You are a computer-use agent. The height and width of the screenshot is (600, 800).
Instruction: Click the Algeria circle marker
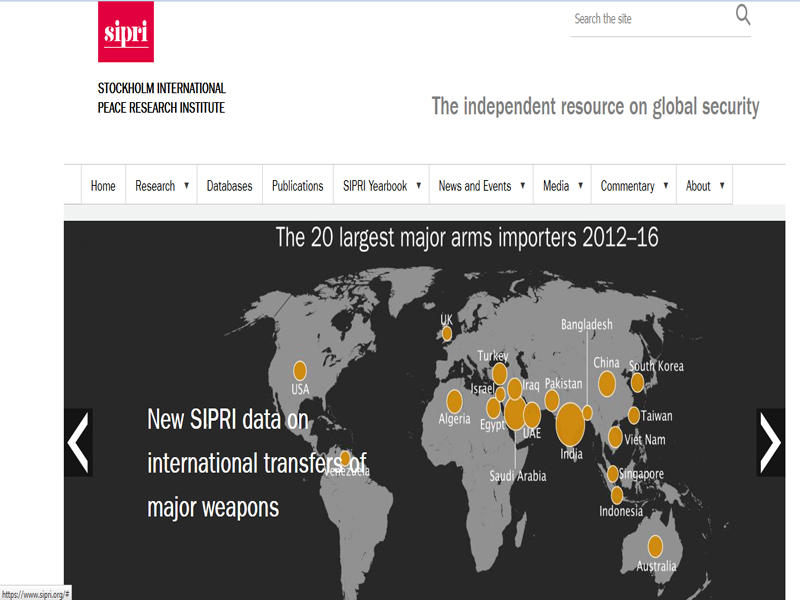coord(454,401)
